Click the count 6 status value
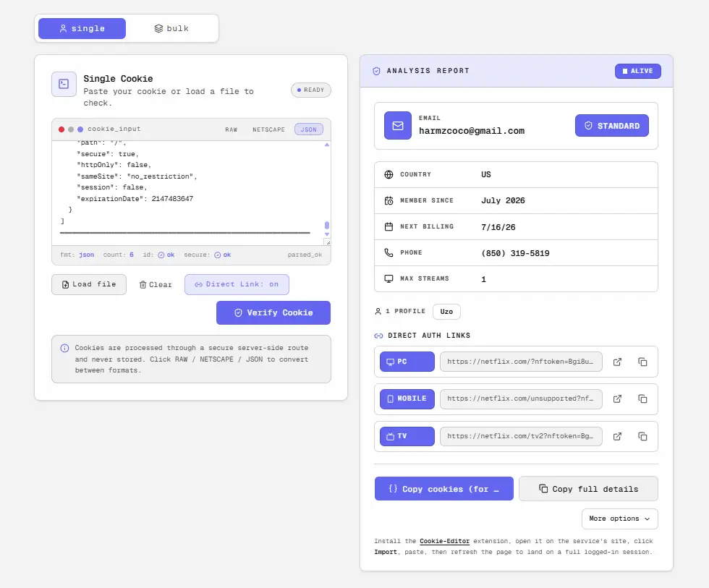 (x=132, y=255)
